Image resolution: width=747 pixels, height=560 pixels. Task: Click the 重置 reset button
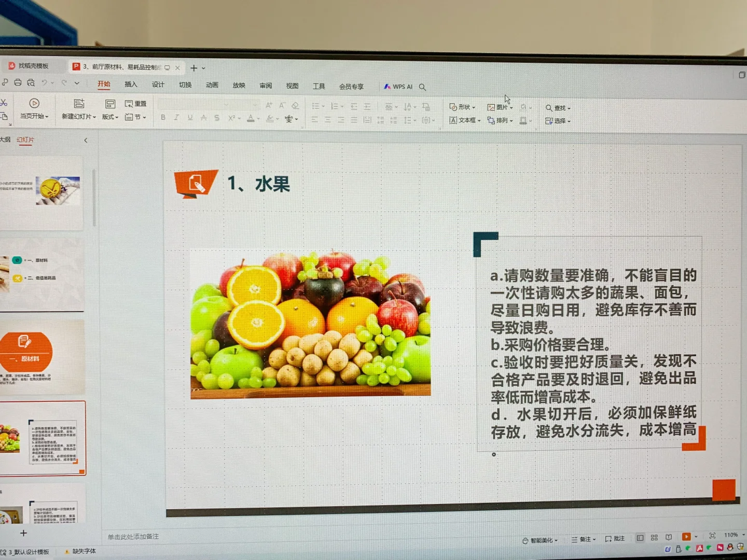[x=136, y=103]
